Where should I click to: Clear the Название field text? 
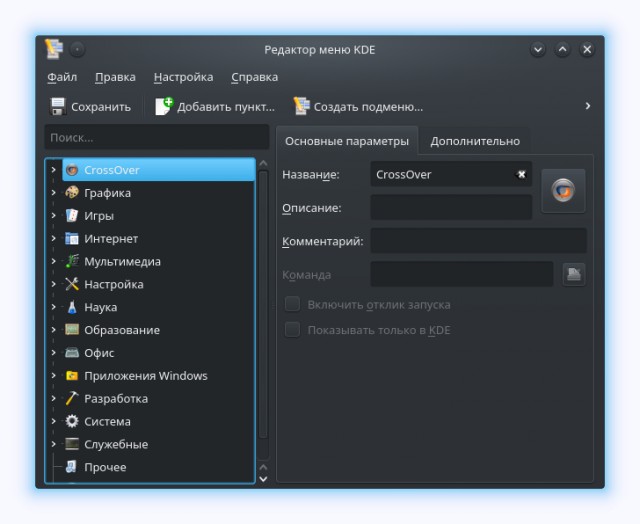pos(520,174)
